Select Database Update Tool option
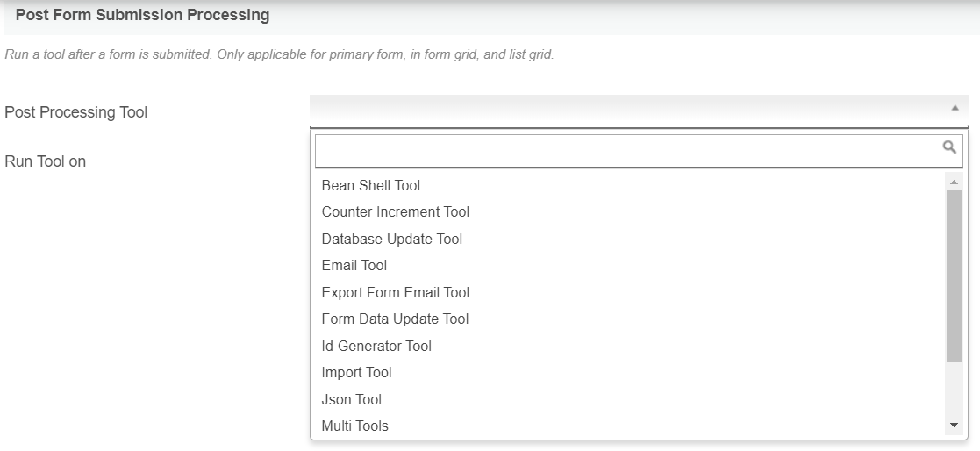Viewport: 980px width, 451px height. (392, 239)
